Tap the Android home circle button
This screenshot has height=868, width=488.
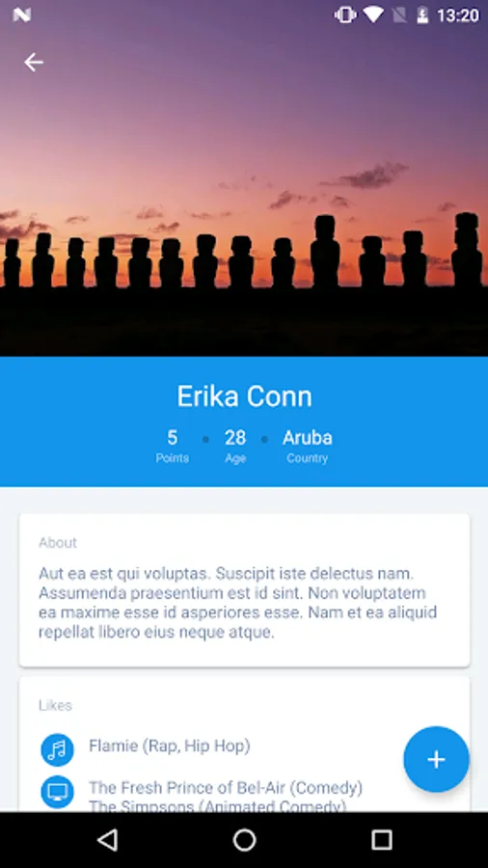(244, 840)
